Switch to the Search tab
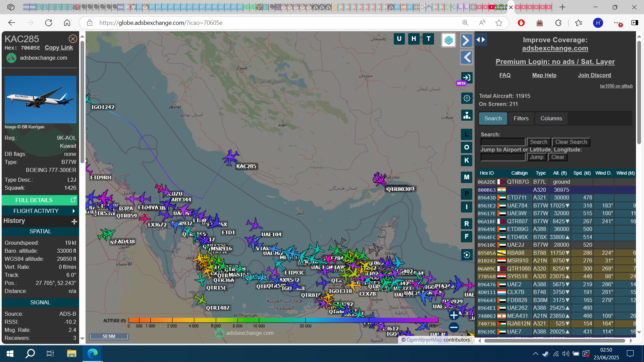Image resolution: width=644 pixels, height=362 pixels. (x=493, y=119)
